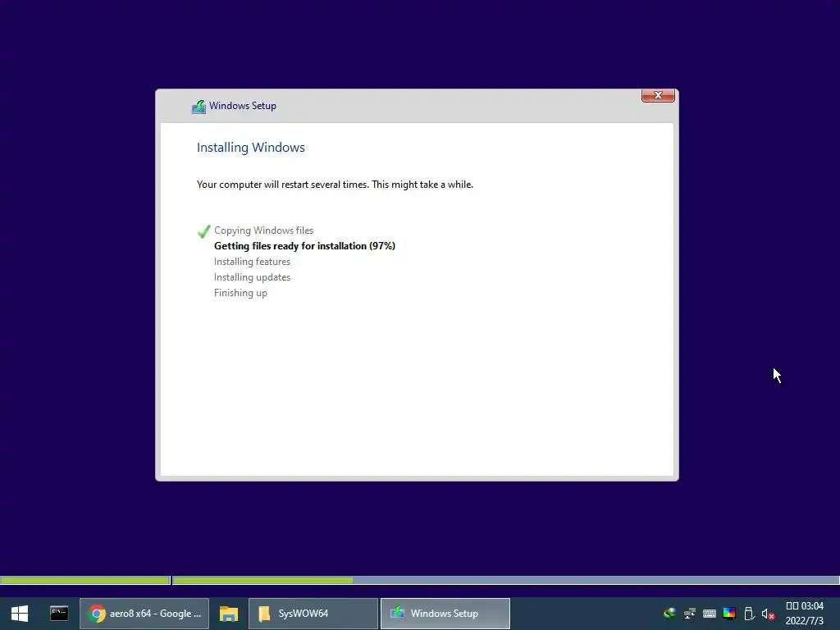Unmute via the muted speaker tray icon
840x630 pixels.
(x=768, y=614)
